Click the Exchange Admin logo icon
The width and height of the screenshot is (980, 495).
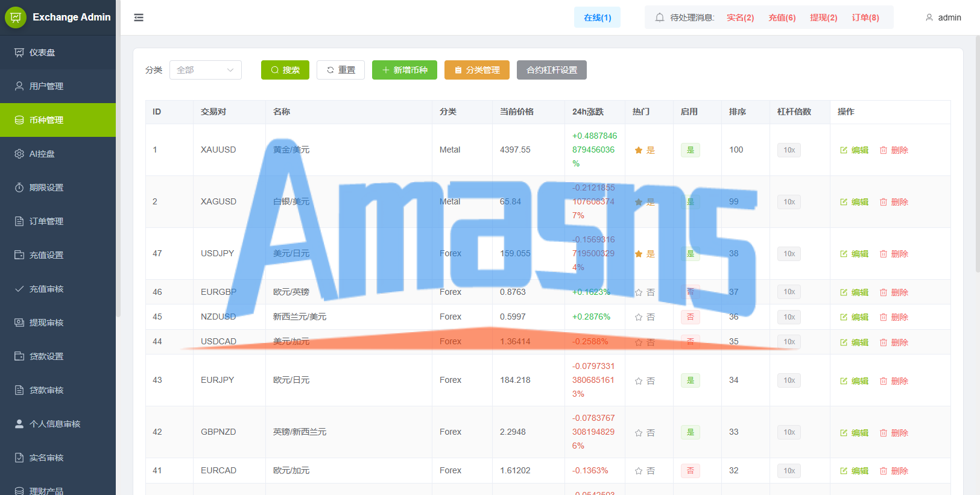[16, 17]
